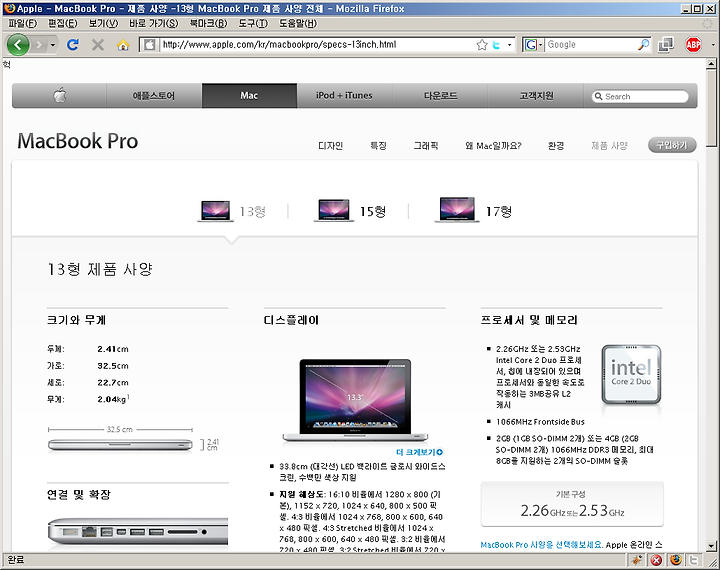Screen dimensions: 720x570
Task: Click the green Back navigation button
Action: 18,45
